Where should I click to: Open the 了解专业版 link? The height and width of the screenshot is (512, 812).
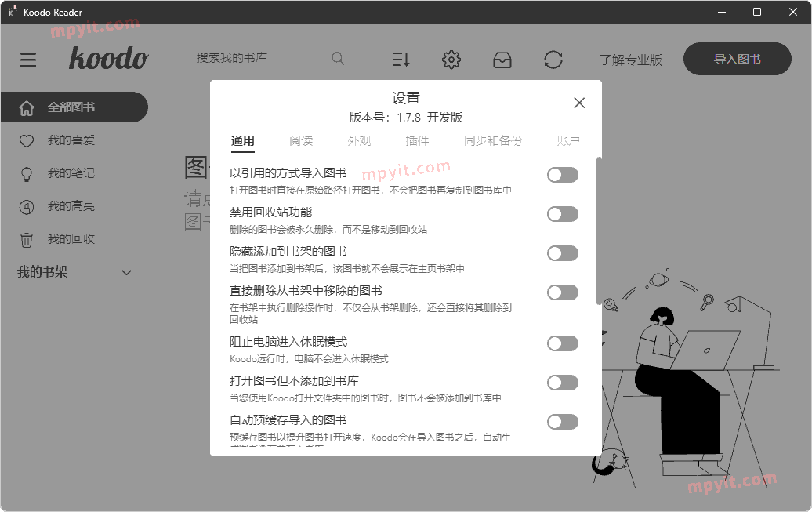[631, 60]
